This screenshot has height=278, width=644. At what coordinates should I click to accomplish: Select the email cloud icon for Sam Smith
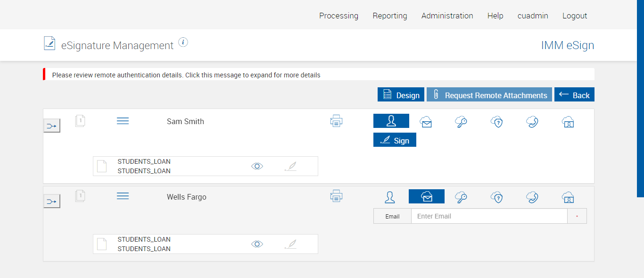pos(426,122)
